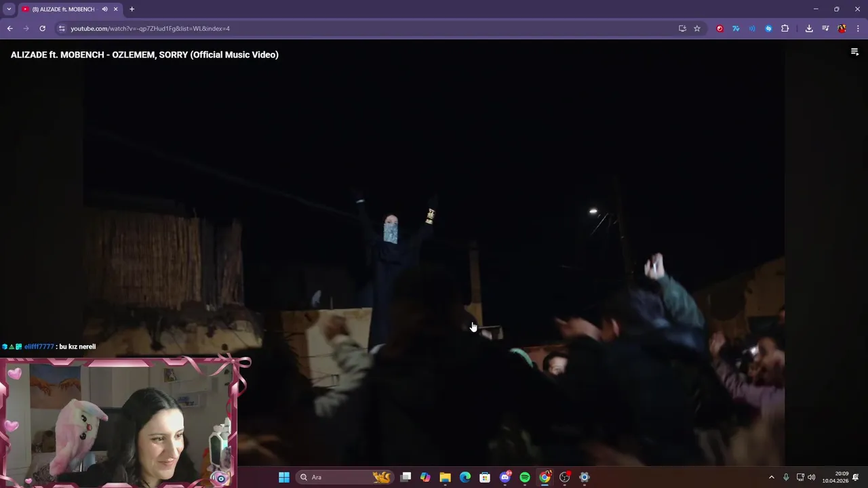The height and width of the screenshot is (488, 868).
Task: Go back to the previous page
Action: 9,28
